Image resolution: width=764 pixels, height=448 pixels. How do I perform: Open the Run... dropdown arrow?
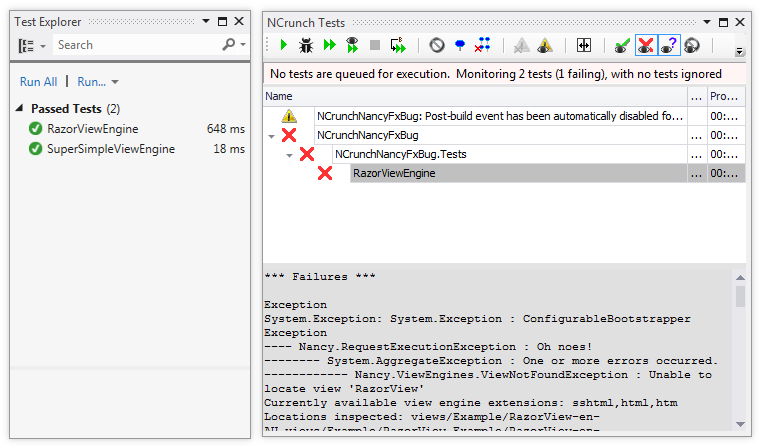[115, 82]
